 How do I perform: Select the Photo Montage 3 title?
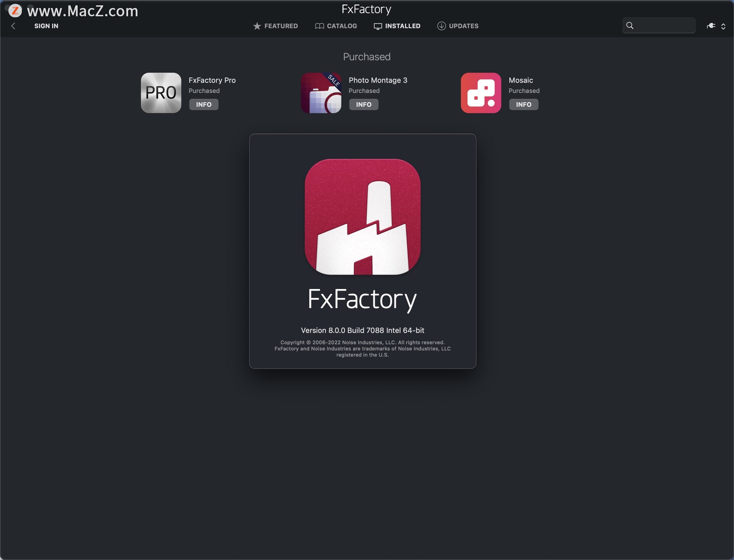378,80
